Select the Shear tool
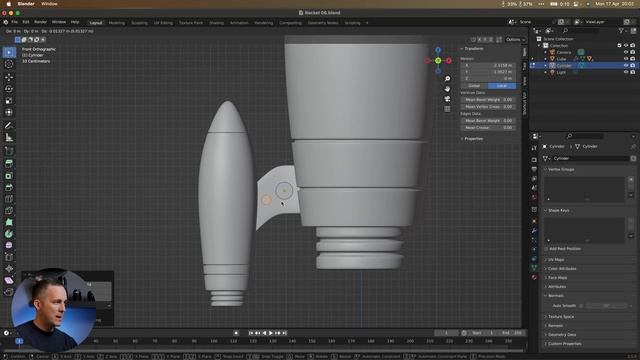The width and height of the screenshot is (640, 360). coord(9,280)
